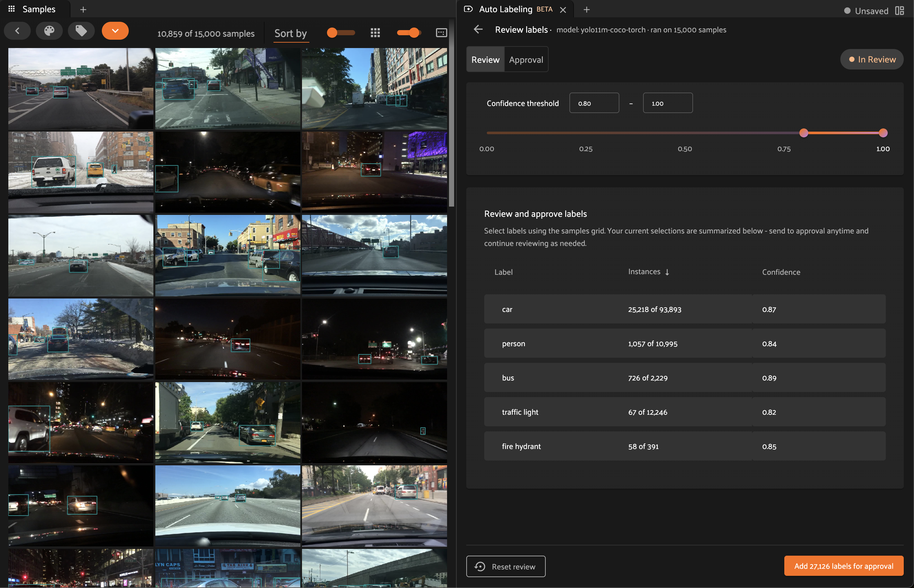This screenshot has width=914, height=588.
Task: Add a new panel next to Samples tab
Action: tap(83, 10)
